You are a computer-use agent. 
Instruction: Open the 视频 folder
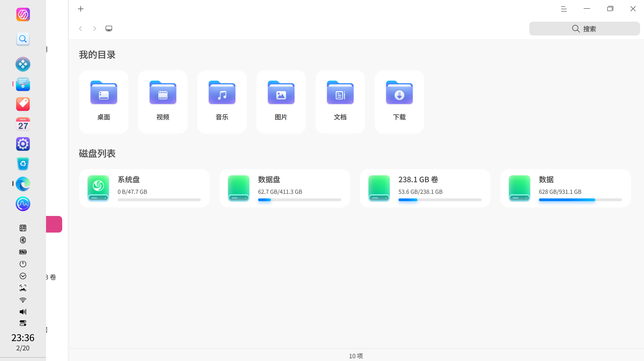(x=163, y=102)
